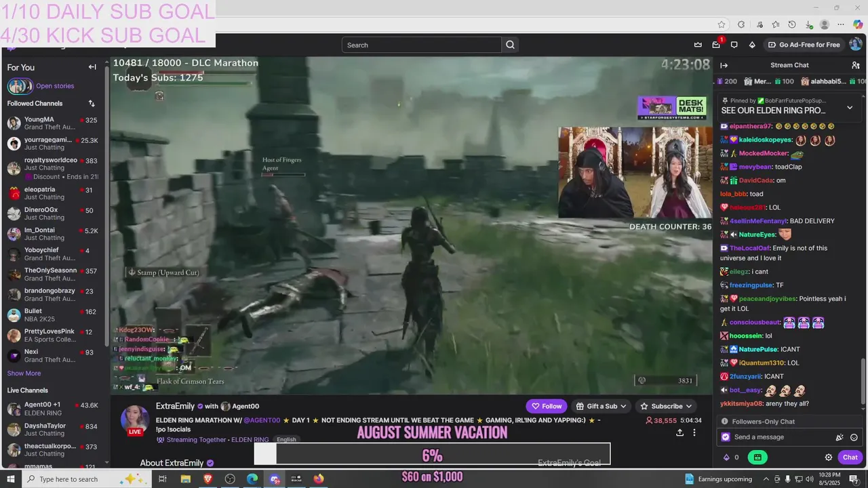The height and width of the screenshot is (488, 868).
Task: Open the notifications inbox with red badge
Action: [716, 45]
